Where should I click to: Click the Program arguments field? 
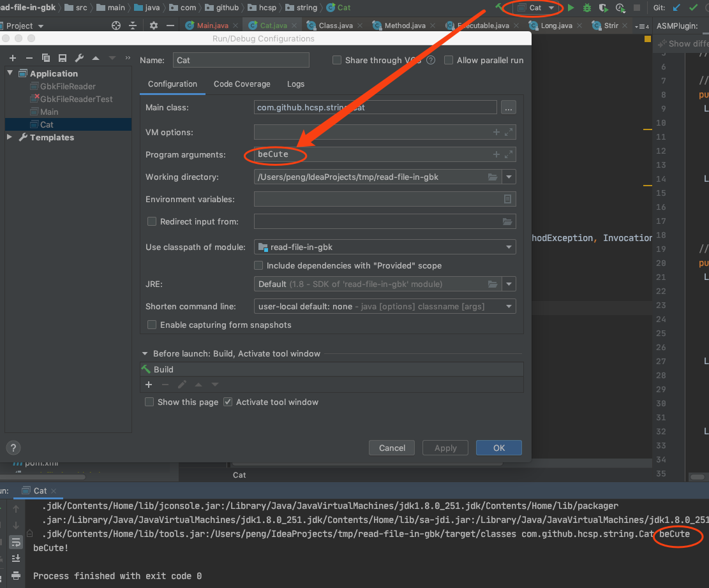(x=384, y=154)
